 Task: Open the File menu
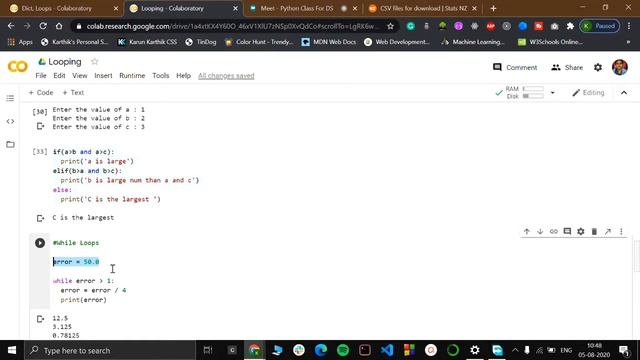[41, 76]
